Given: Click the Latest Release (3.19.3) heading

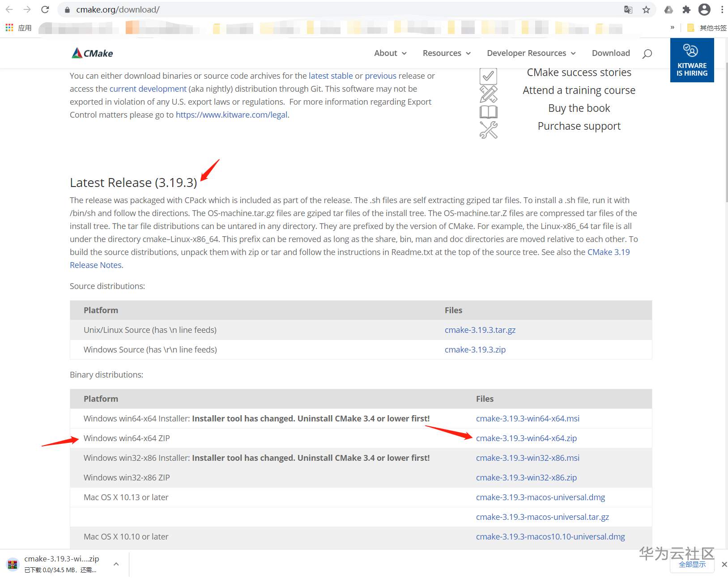Looking at the screenshot, I should tap(133, 183).
